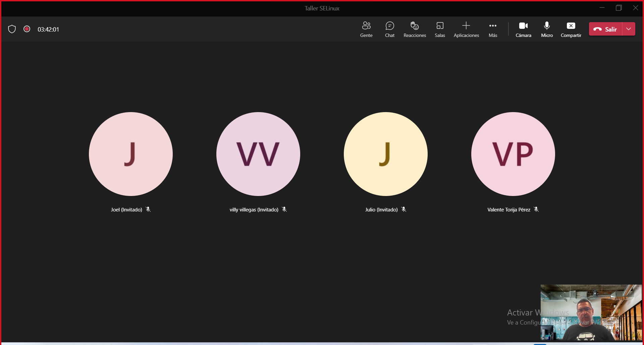Select Valente Torija Pérez avatar
Image resolution: width=644 pixels, height=345 pixels.
(513, 154)
